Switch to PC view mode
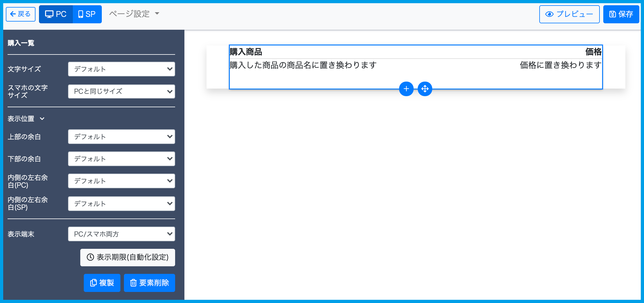 [x=56, y=14]
